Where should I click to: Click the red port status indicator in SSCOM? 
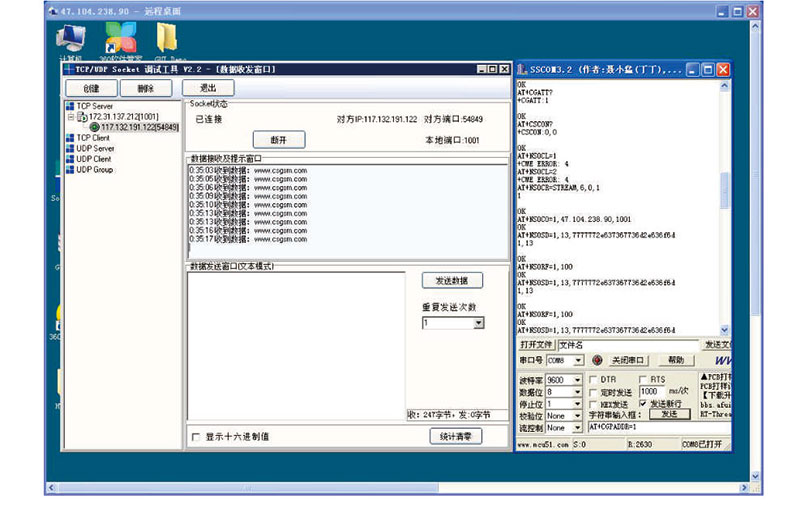pyautogui.click(x=597, y=361)
